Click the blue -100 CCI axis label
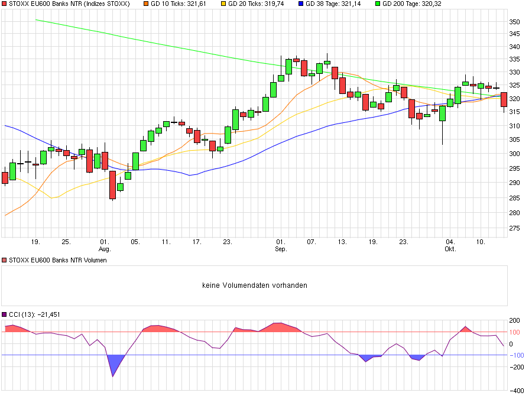 pos(517,355)
